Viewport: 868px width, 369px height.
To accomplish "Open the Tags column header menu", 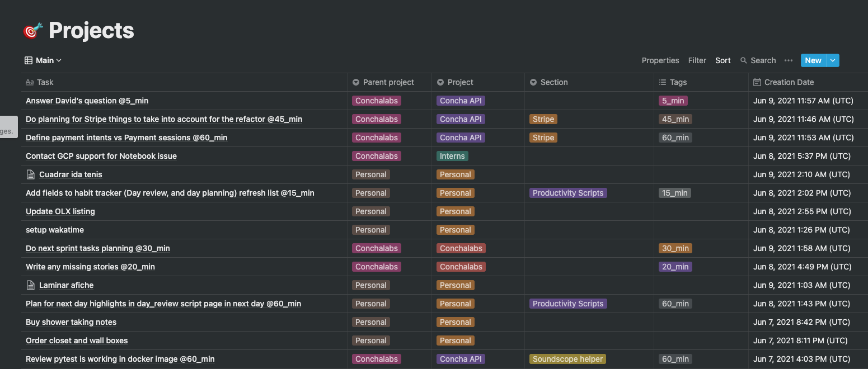I will tap(701, 82).
